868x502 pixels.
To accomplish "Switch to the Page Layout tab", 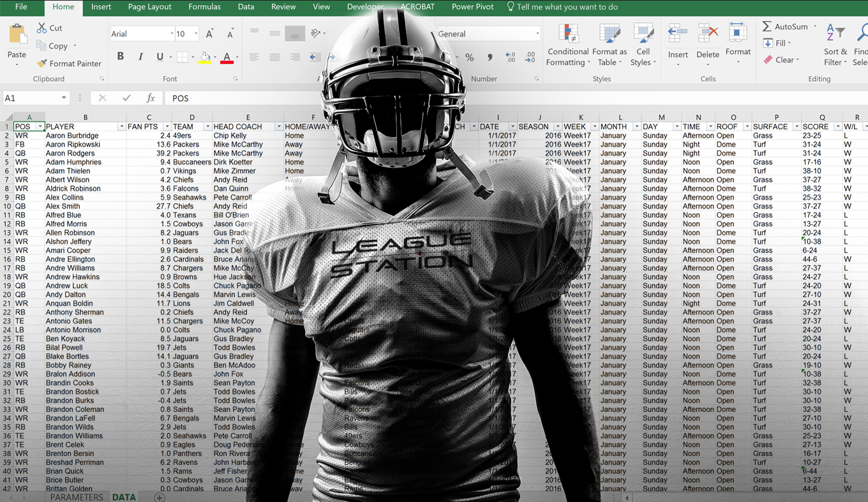I will click(x=149, y=7).
